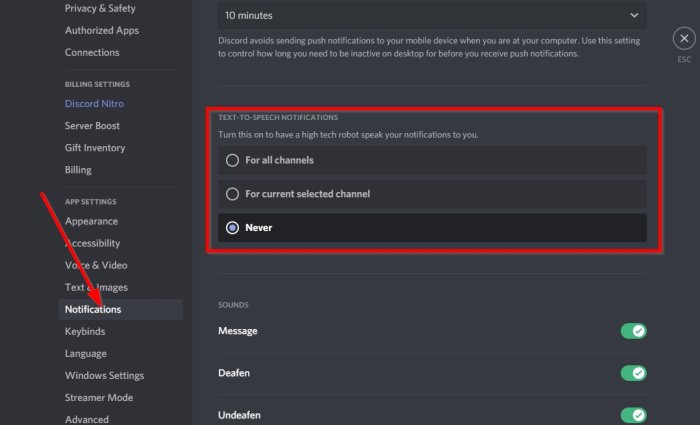View the Gift Inventory
Image resolution: width=700 pixels, height=425 pixels.
coord(95,148)
